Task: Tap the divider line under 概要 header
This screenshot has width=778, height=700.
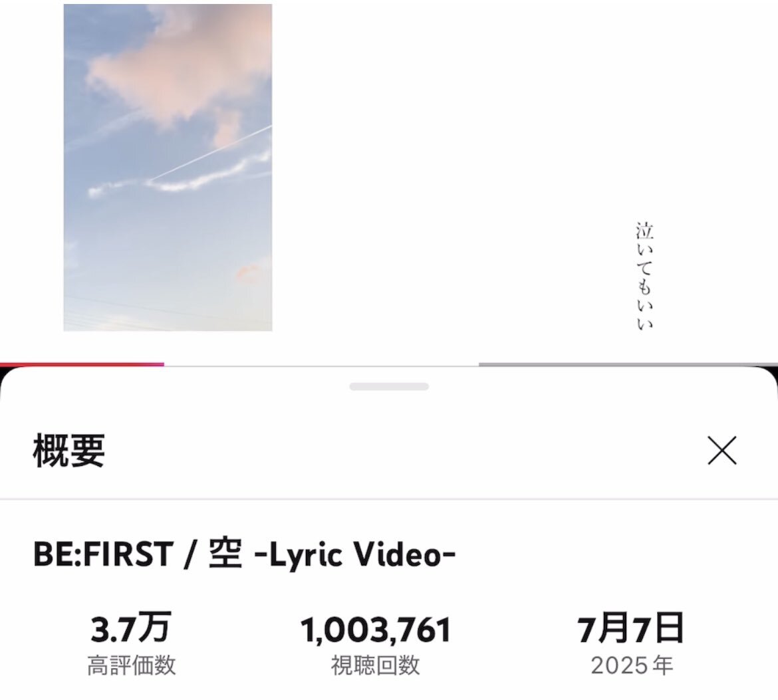Action: tap(389, 499)
